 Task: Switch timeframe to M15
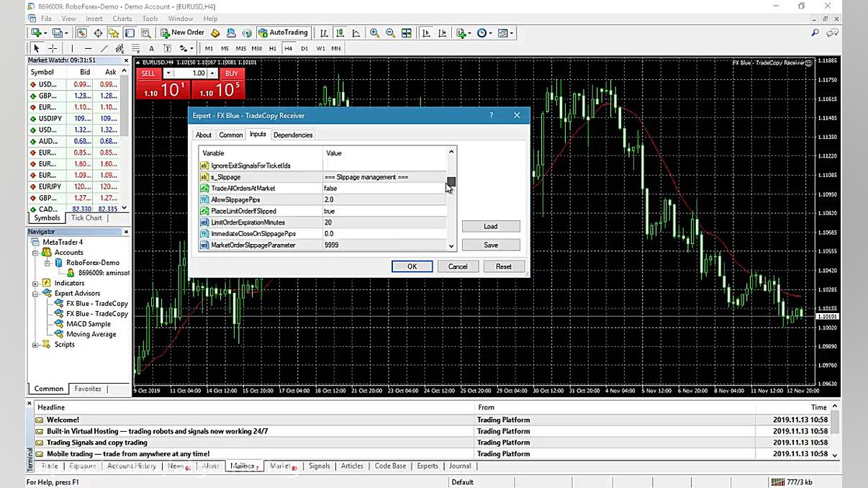coord(241,48)
